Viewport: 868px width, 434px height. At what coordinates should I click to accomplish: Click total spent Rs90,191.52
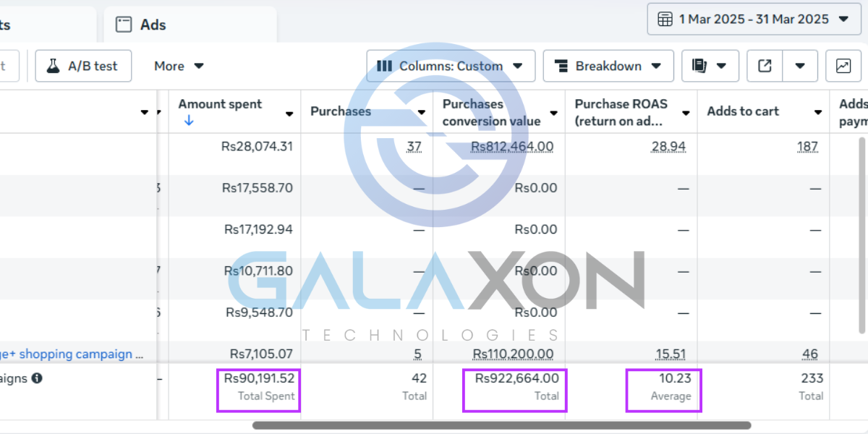point(259,378)
